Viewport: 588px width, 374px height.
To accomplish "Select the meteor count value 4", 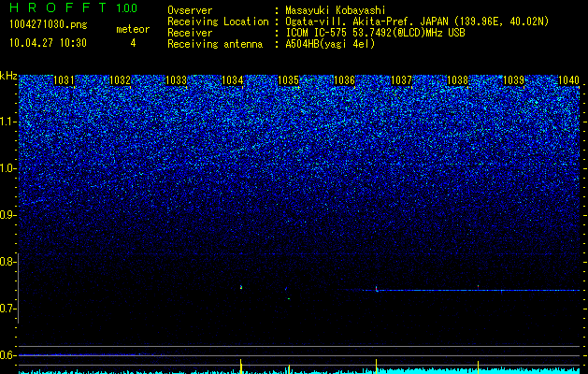I will pos(133,43).
